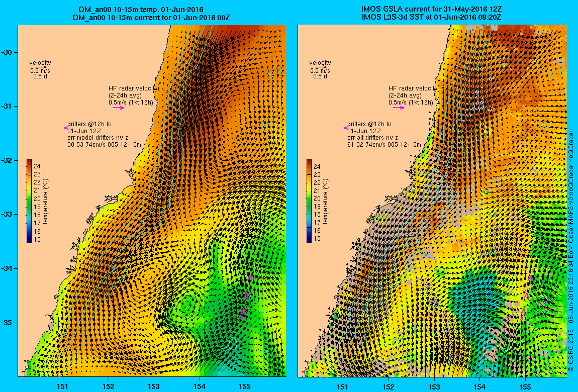This screenshot has width=578, height=392.
Task: Click 'err alt drifters nv z' text
Action: 372,138
